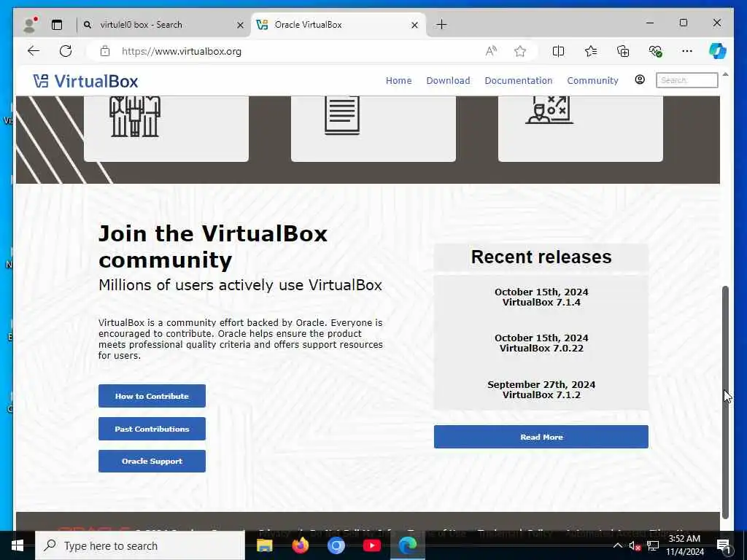Click the Recent releases heading
747x560 pixels.
(x=541, y=257)
